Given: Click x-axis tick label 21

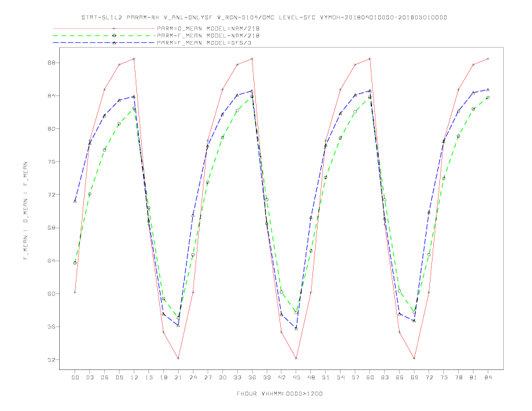Looking at the screenshot, I should coord(178,377).
